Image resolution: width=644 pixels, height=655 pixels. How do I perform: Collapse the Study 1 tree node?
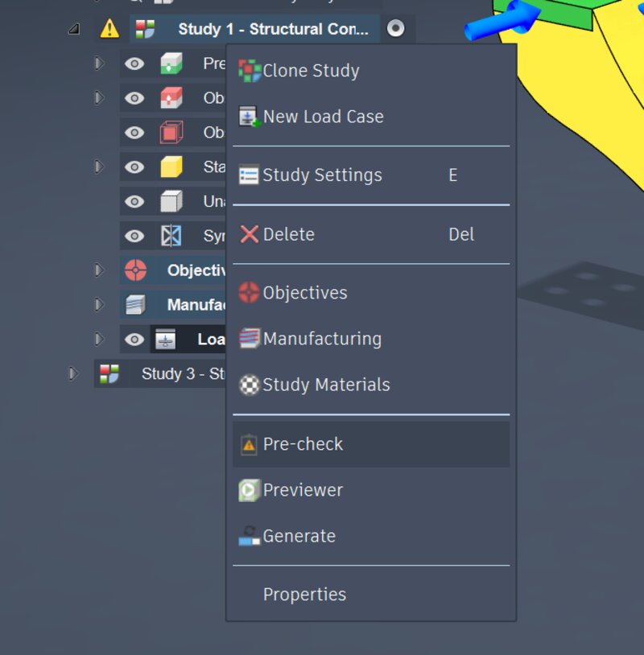point(74,29)
